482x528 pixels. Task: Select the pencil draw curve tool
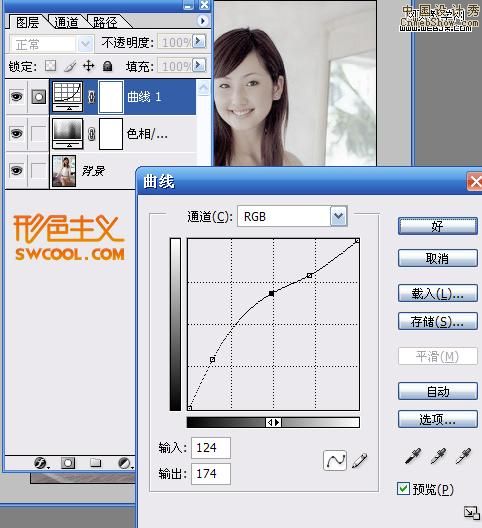[360, 461]
